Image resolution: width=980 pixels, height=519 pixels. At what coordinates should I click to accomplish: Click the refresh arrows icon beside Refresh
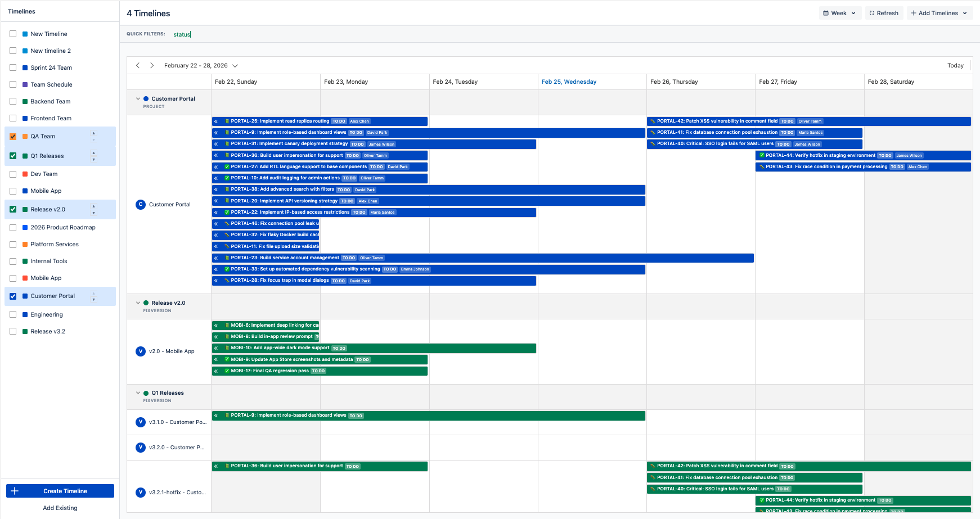[871, 12]
